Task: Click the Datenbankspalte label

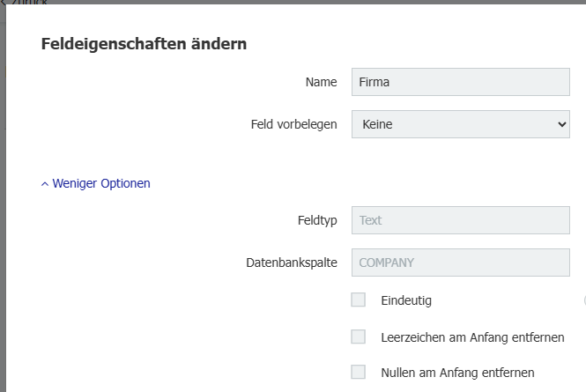Action: pos(292,262)
